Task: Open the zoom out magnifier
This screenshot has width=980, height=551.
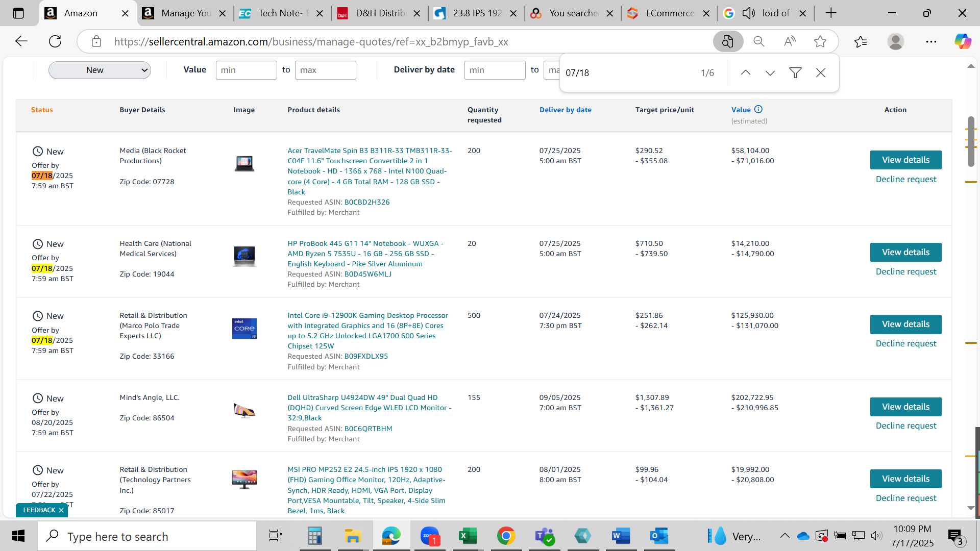Action: (759, 41)
